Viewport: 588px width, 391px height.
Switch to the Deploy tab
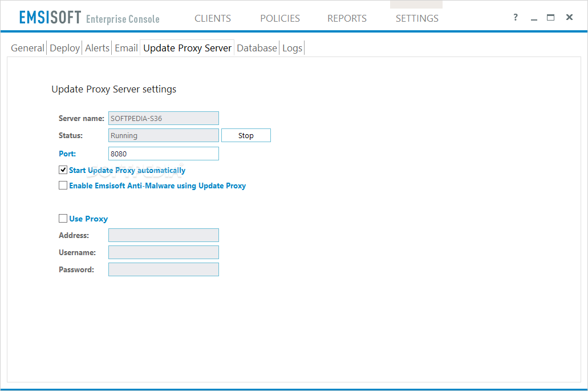(x=64, y=48)
